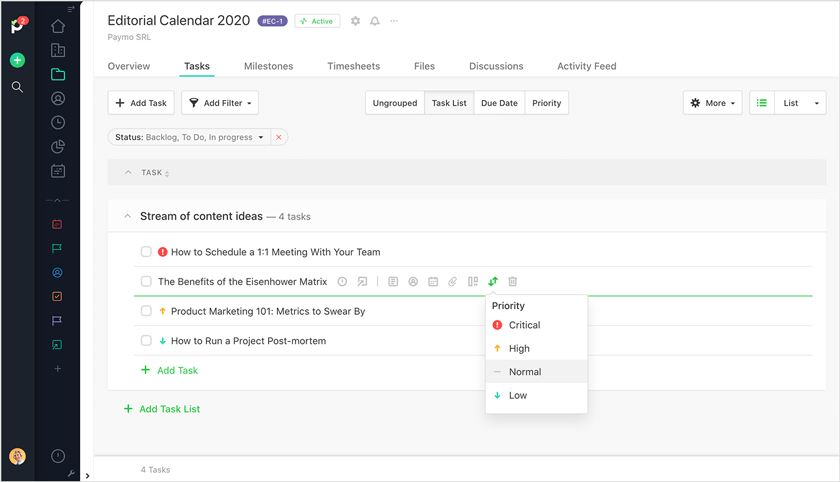Switch to the Discussions tab
The height and width of the screenshot is (482, 840).
coord(496,66)
